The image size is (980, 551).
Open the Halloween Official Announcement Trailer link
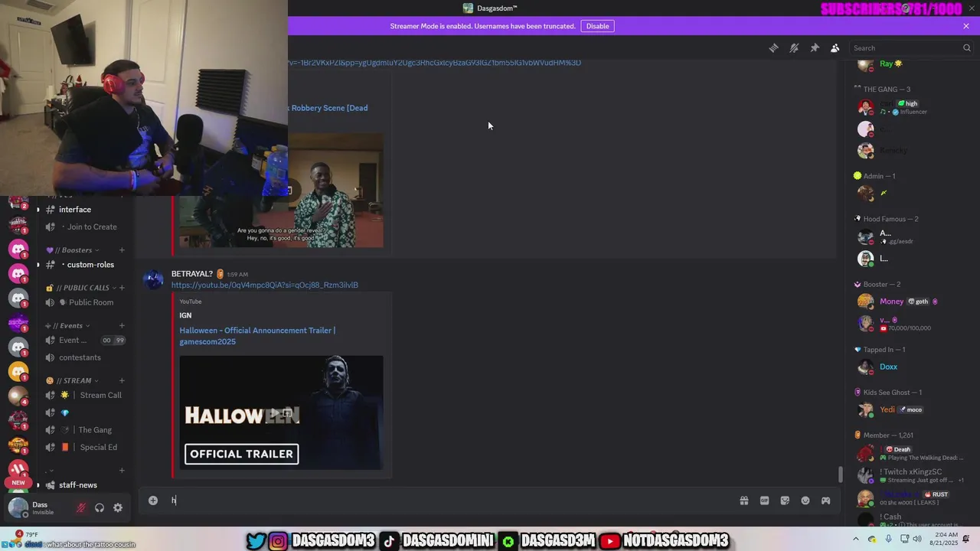point(257,336)
